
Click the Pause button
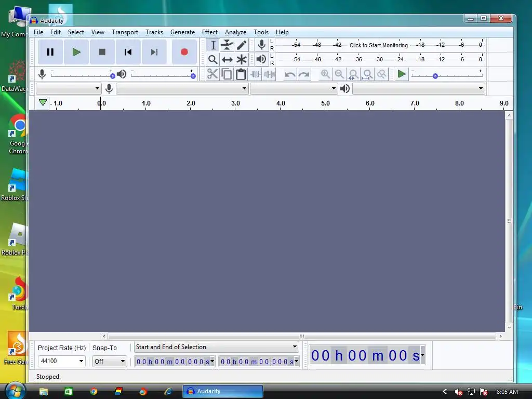50,52
